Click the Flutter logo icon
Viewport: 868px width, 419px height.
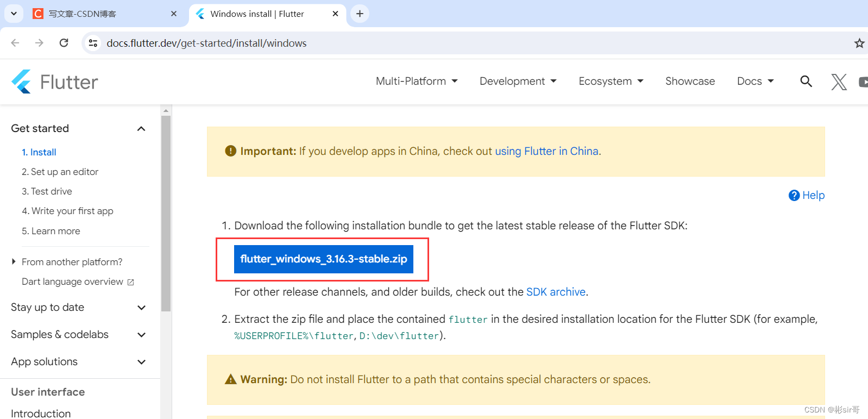pos(22,82)
